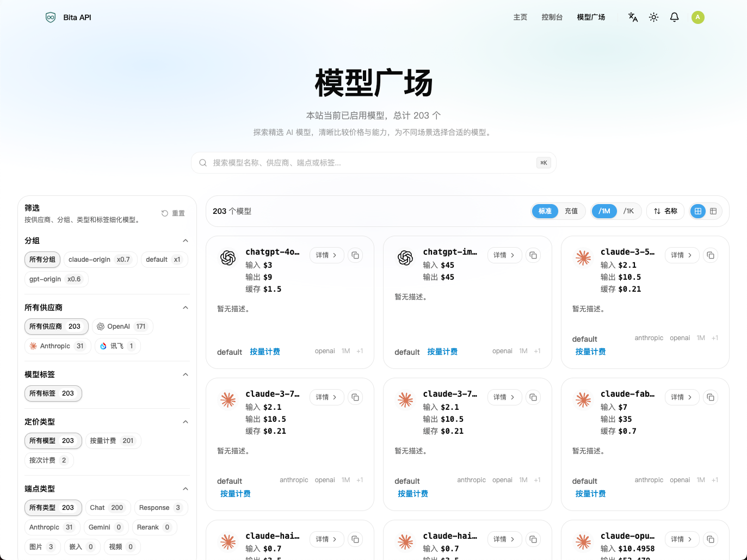
Task: Switch pricing unit to /1K
Action: point(628,211)
